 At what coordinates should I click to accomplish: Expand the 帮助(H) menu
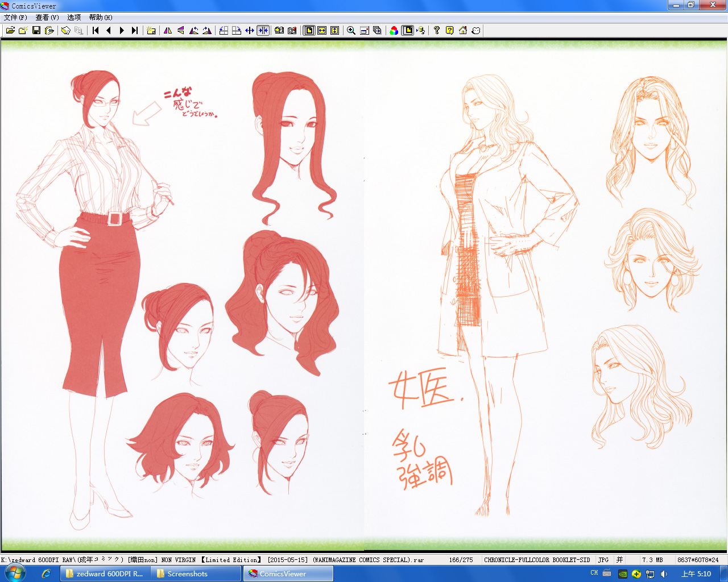point(101,18)
